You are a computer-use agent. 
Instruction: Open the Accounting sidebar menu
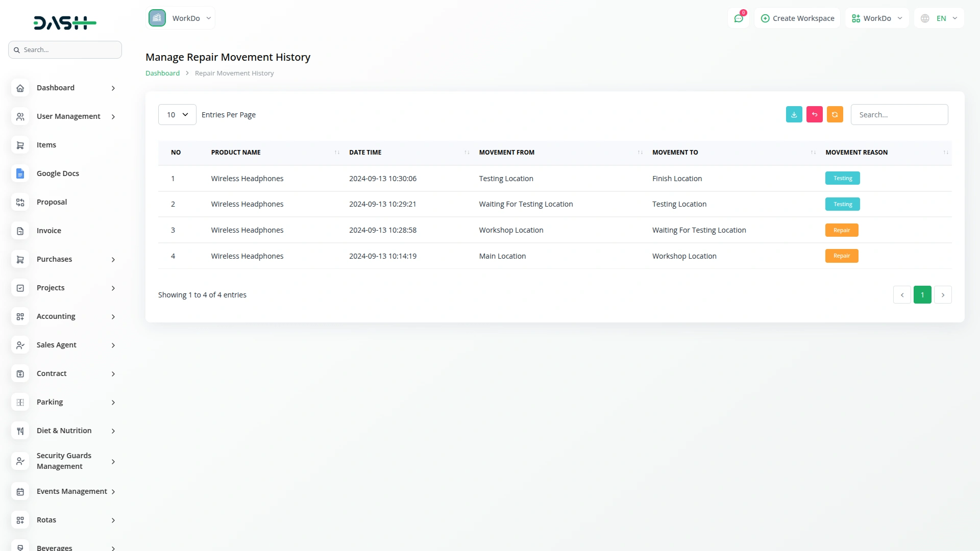coord(56,316)
